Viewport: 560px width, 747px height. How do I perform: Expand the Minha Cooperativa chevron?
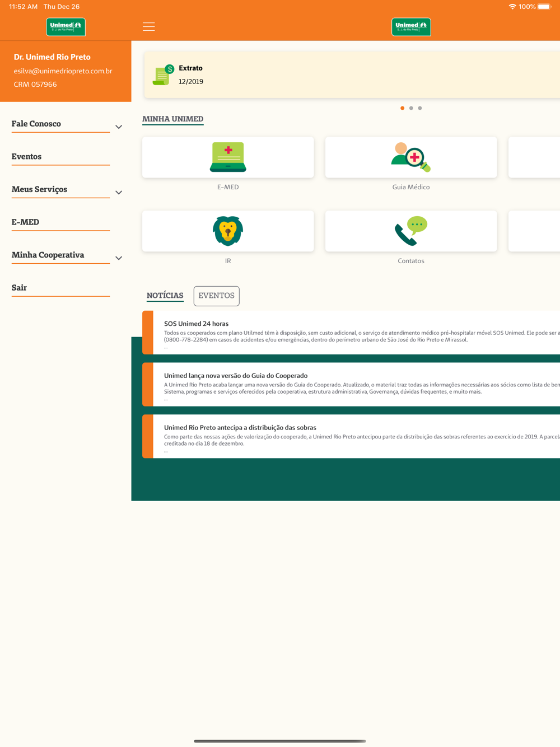[x=119, y=258]
